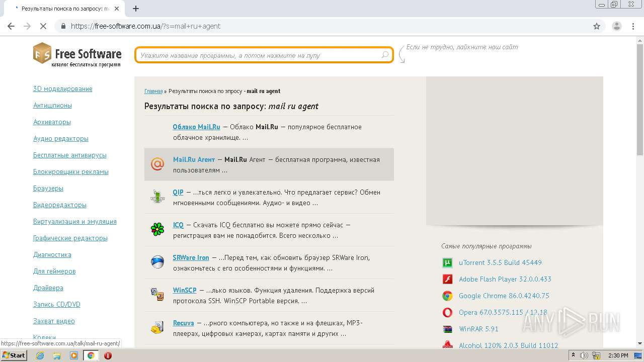Click the Opera icon in popular list

pyautogui.click(x=447, y=312)
